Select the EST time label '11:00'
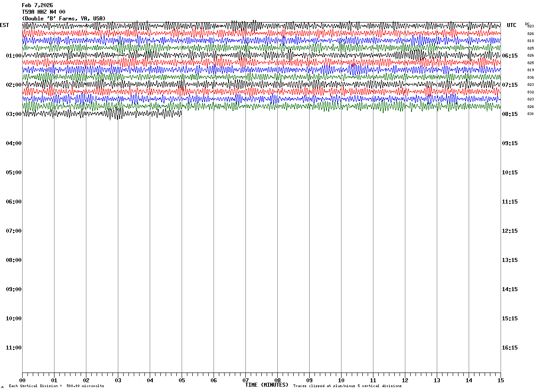Image resolution: width=536 pixels, height=392 pixels. 14,348
